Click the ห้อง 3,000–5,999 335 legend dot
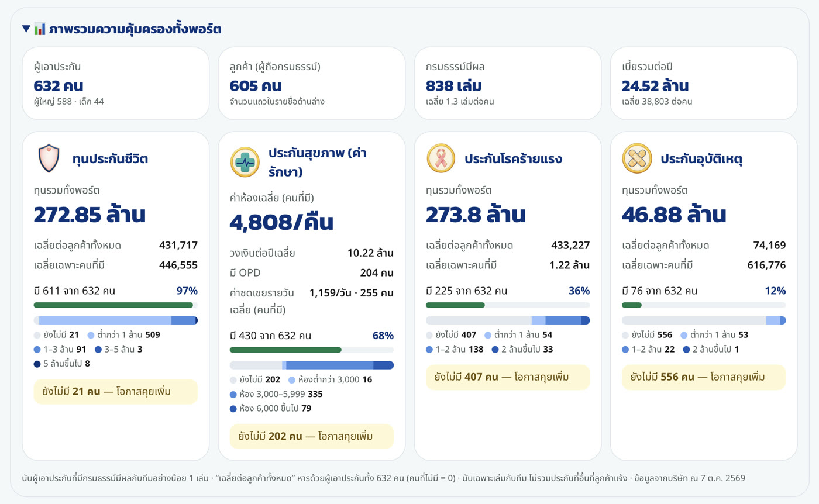 (233, 394)
